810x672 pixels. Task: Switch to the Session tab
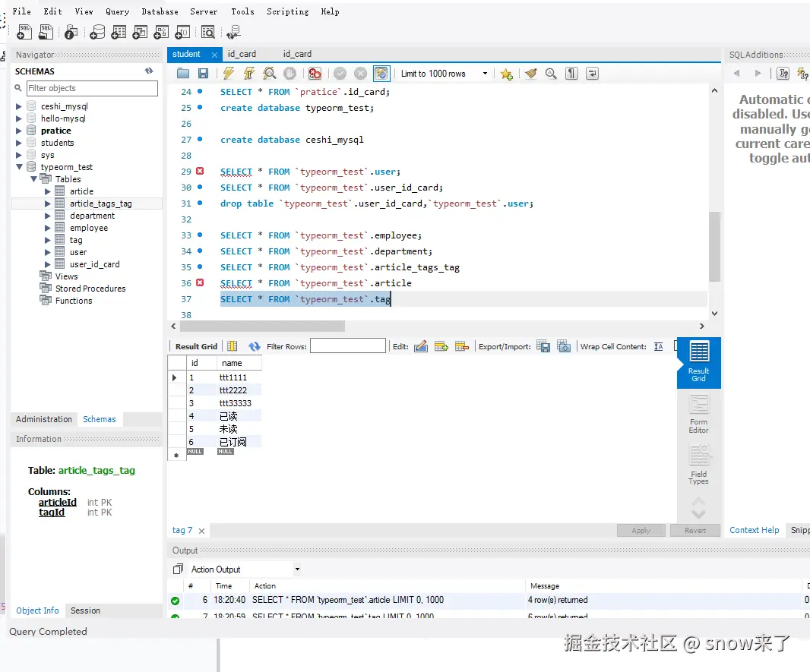(85, 610)
